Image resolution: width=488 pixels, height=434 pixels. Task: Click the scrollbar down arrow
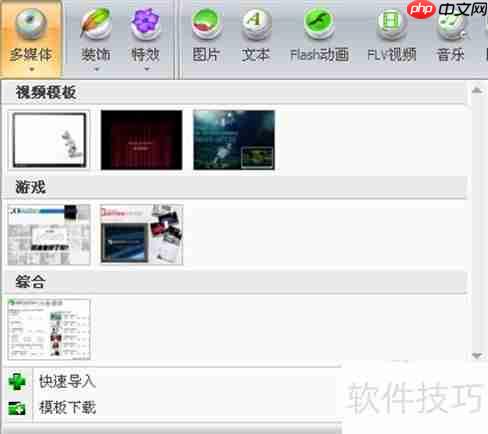(x=477, y=356)
